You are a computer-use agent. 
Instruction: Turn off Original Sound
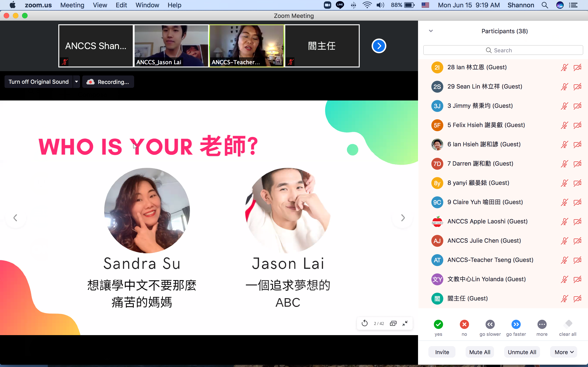(x=38, y=82)
